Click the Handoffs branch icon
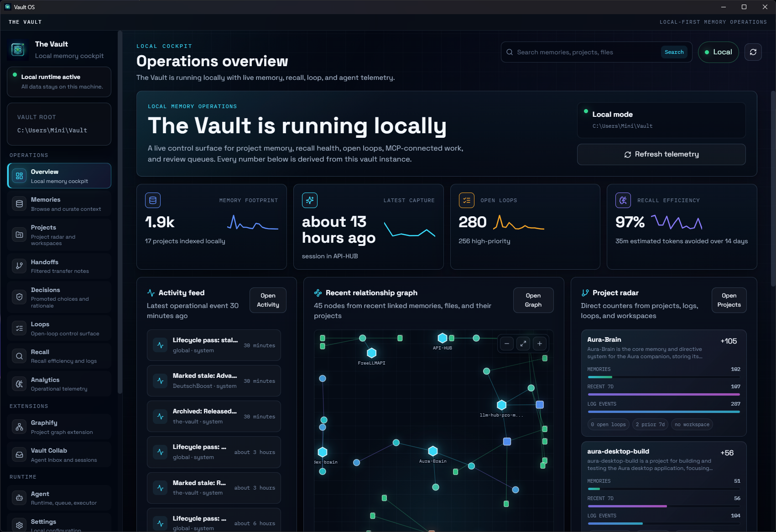 tap(19, 266)
